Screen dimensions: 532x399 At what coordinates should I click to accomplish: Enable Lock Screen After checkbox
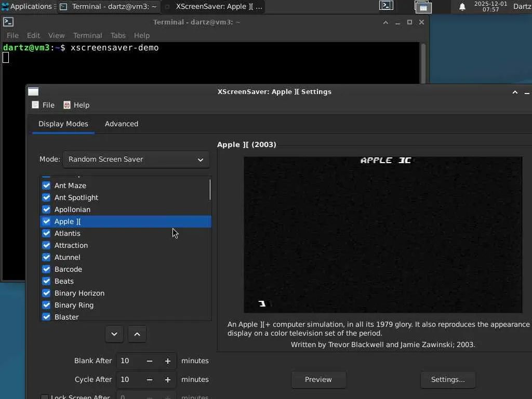coord(45,397)
